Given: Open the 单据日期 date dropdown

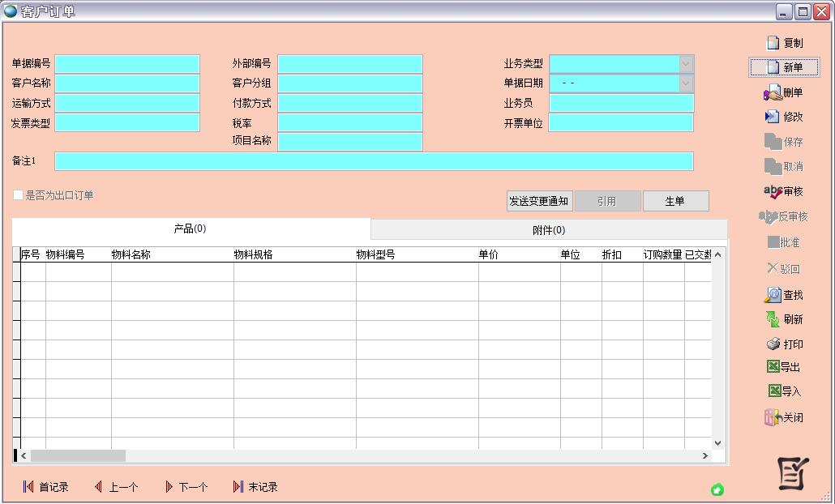Looking at the screenshot, I should coord(686,83).
